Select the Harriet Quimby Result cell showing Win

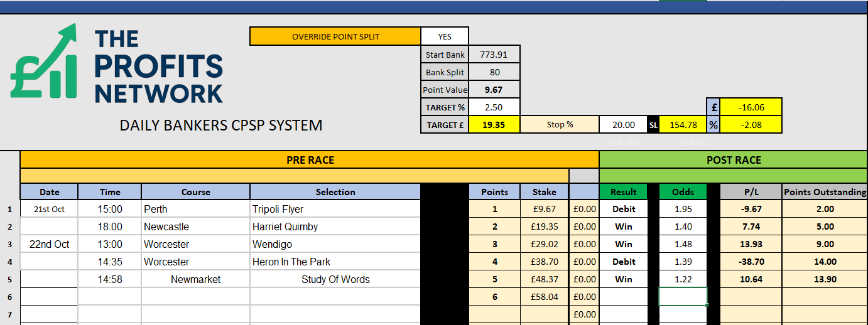624,226
